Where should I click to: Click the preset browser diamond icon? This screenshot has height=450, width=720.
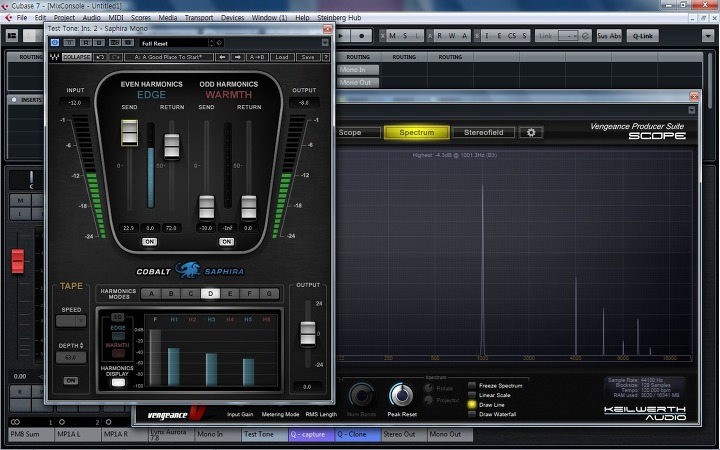pos(219,43)
